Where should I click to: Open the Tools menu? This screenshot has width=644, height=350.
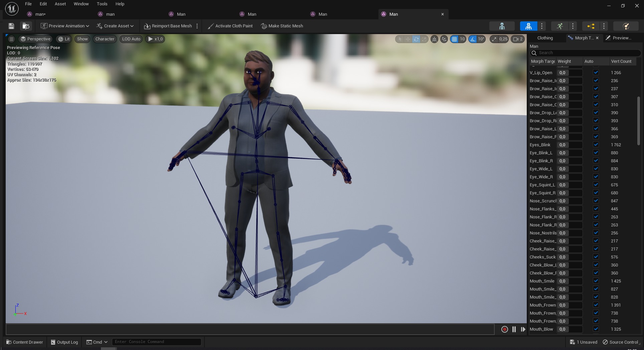click(x=102, y=4)
